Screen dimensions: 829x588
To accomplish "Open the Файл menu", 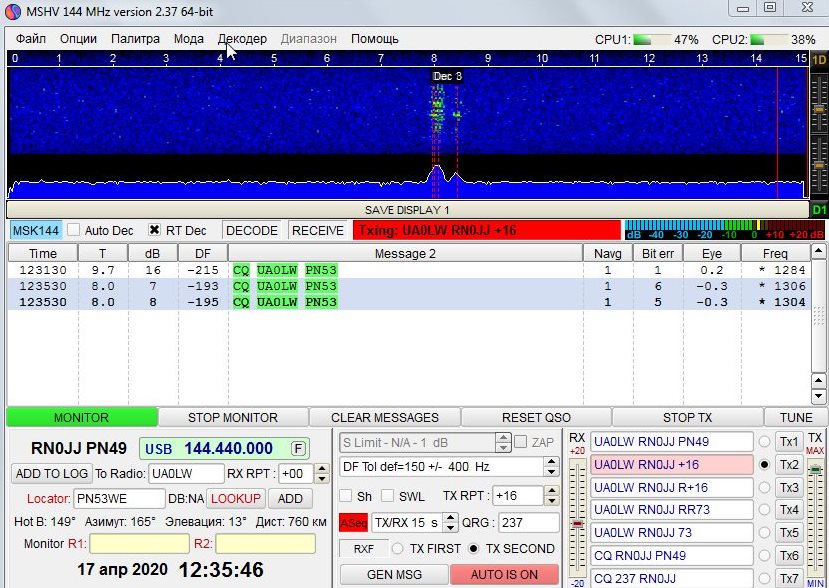I will coord(31,39).
